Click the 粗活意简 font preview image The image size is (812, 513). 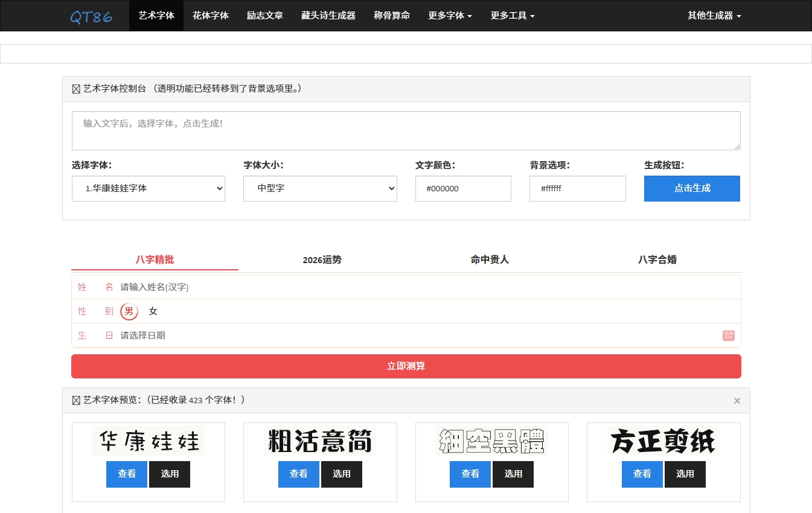(320, 441)
